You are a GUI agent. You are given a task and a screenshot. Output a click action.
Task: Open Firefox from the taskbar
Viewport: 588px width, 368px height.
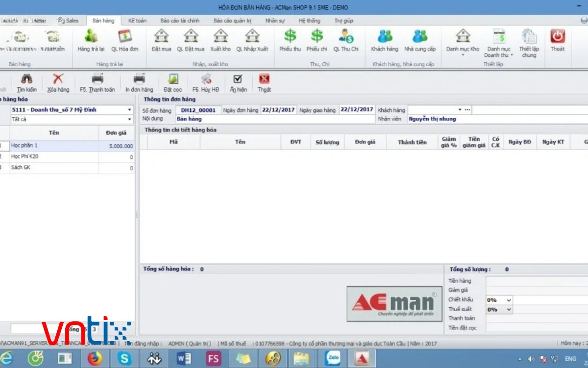[x=95, y=359]
